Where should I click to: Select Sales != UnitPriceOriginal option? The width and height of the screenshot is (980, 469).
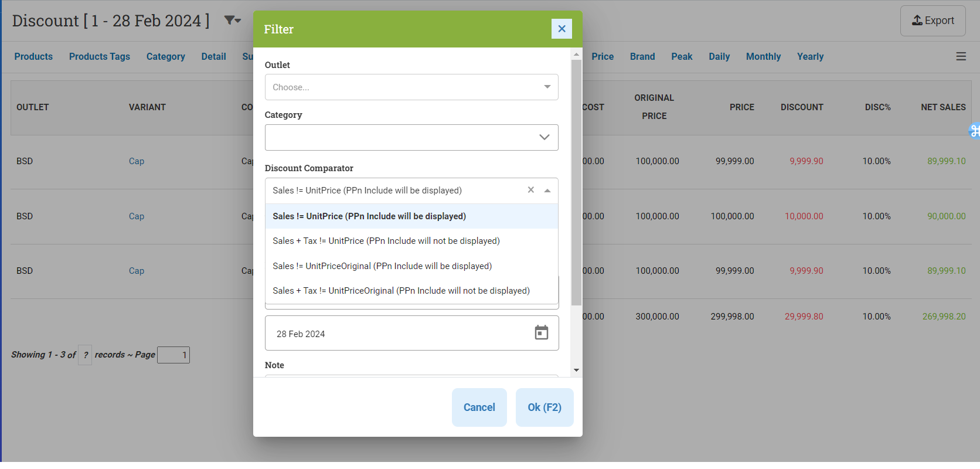[411, 266]
